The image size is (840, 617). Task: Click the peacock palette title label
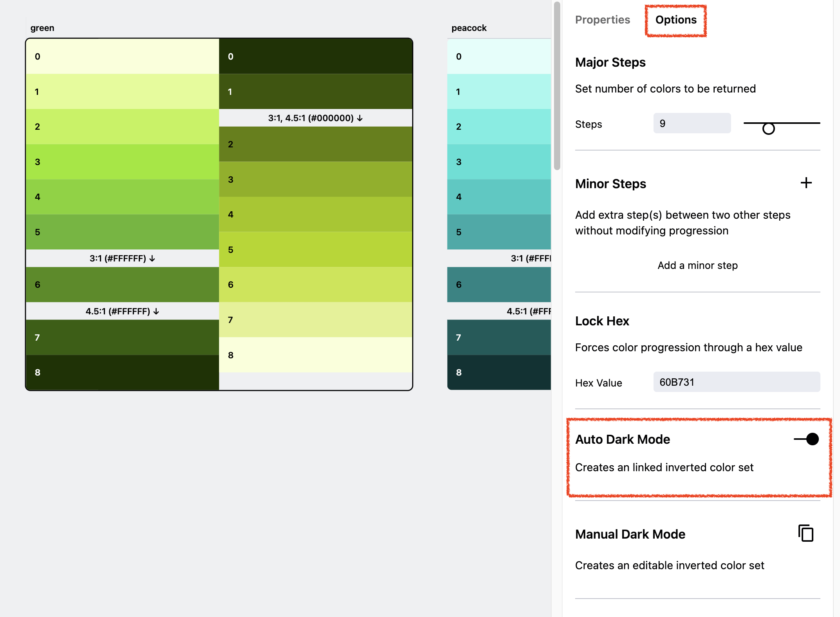(469, 28)
